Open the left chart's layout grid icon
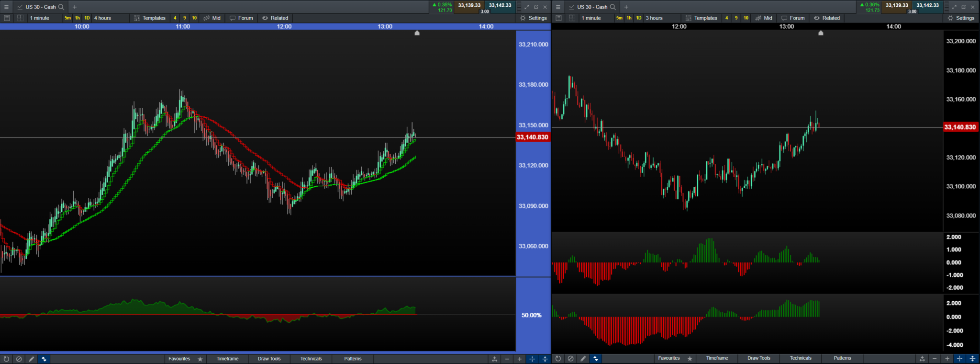This screenshot has height=364, width=980. click(x=20, y=18)
